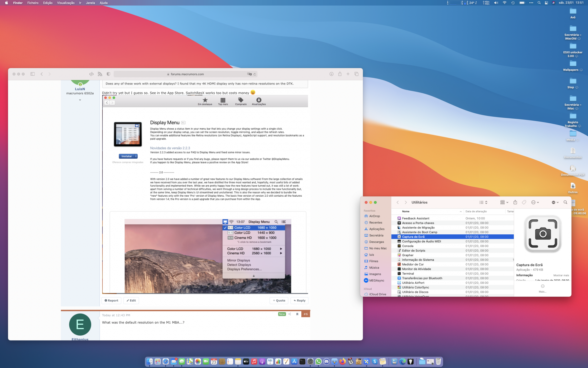Open the Finder window search icon
Screen dimensions: 588x368
(565, 202)
